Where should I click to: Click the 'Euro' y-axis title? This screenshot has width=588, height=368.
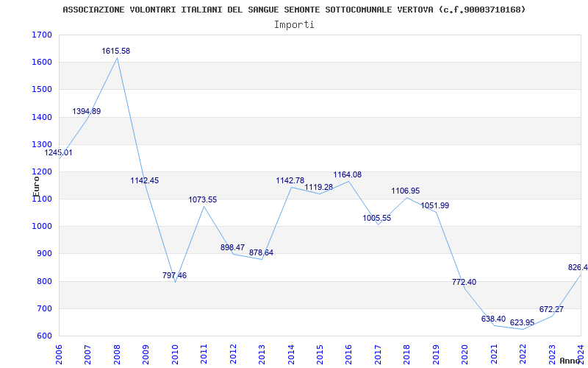36,187
